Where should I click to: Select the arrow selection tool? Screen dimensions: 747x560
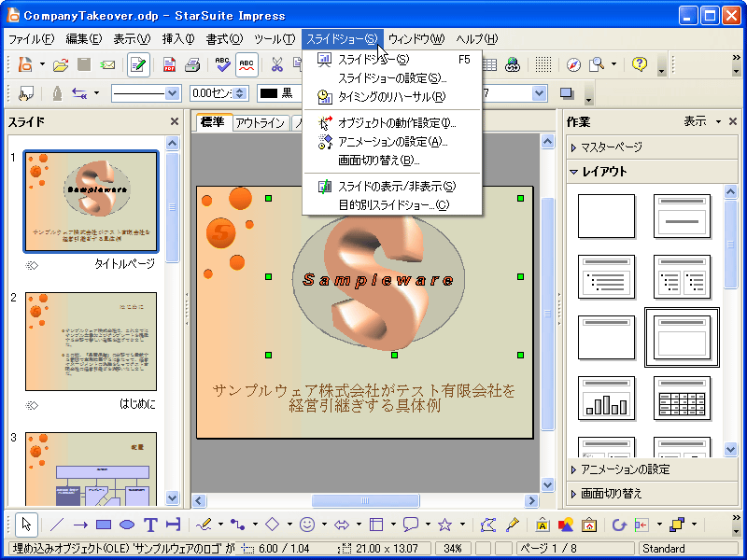point(26,525)
